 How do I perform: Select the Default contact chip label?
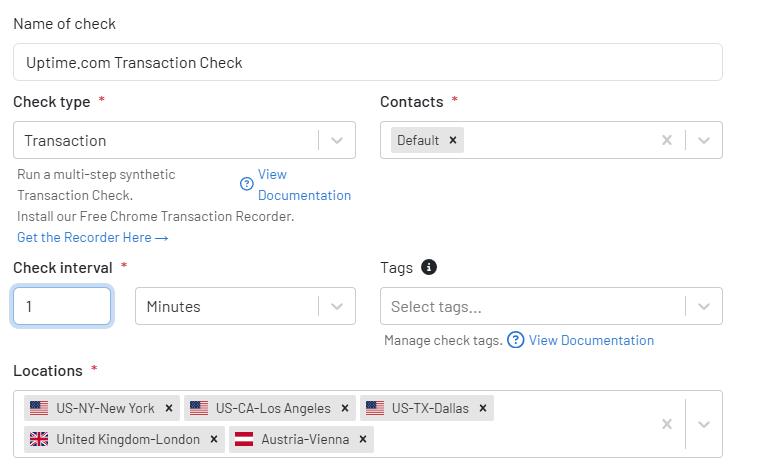pyautogui.click(x=418, y=140)
